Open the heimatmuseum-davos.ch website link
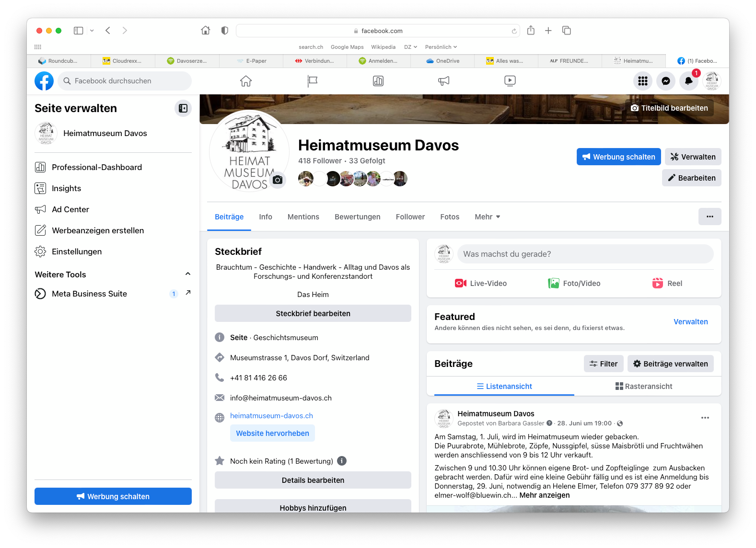756x548 pixels. click(x=271, y=416)
